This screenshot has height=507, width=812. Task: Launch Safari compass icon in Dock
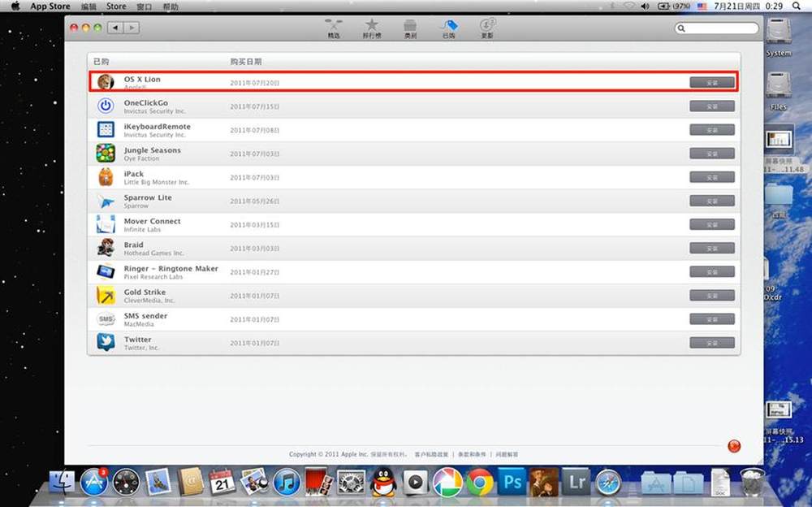tap(608, 482)
